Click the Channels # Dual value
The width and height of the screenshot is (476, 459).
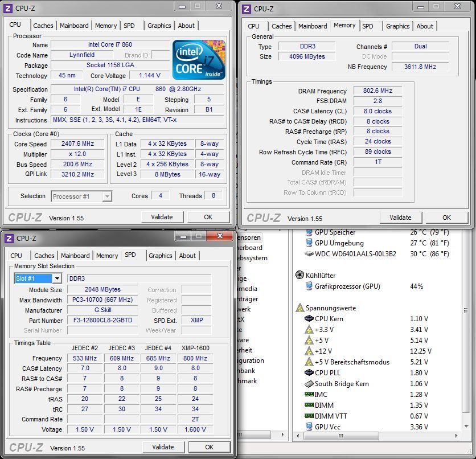[x=420, y=46]
